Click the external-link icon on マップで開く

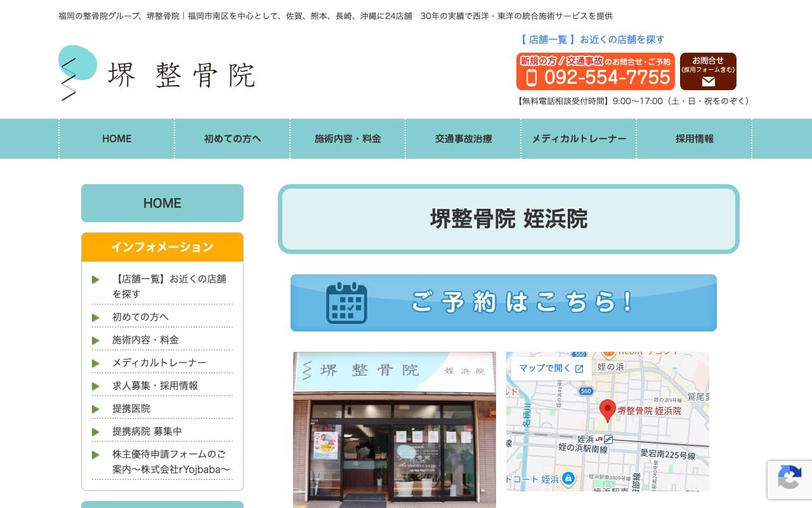[x=579, y=368]
